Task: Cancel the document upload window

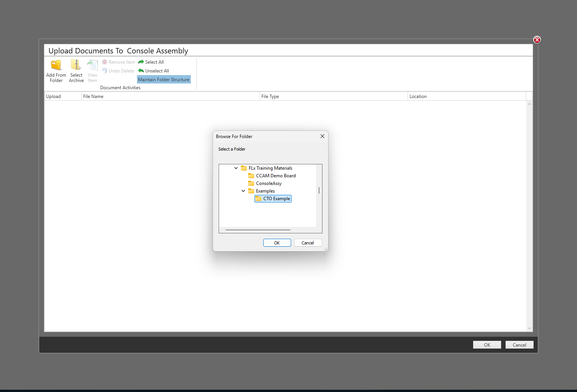Action: 519,344
